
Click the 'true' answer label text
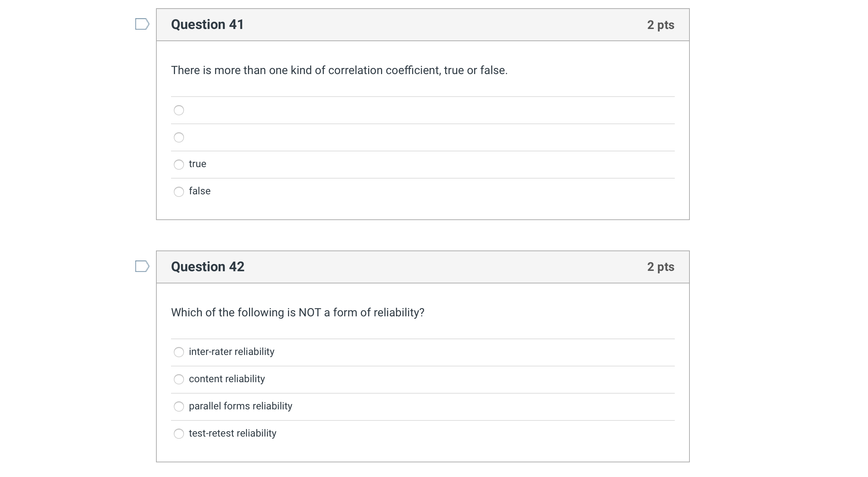click(198, 164)
